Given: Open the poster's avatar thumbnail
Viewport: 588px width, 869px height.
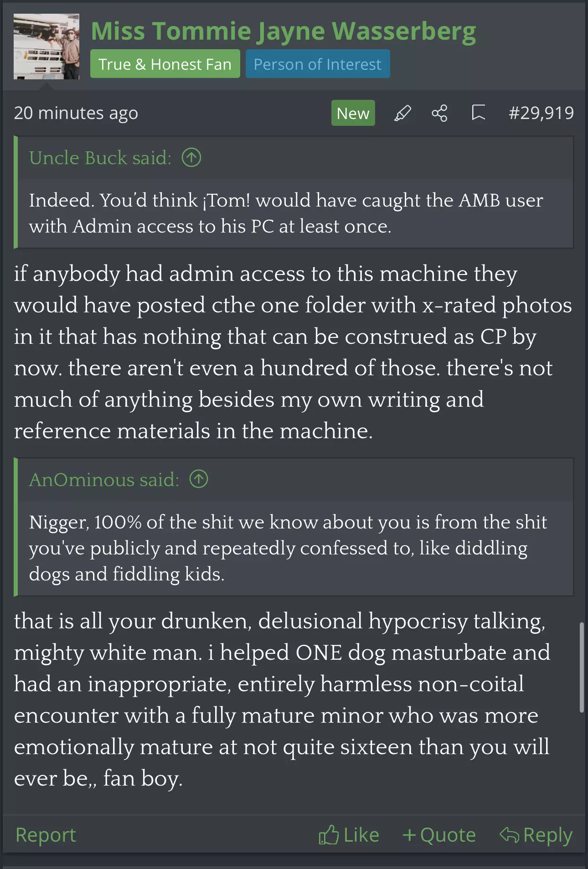Looking at the screenshot, I should point(46,47).
